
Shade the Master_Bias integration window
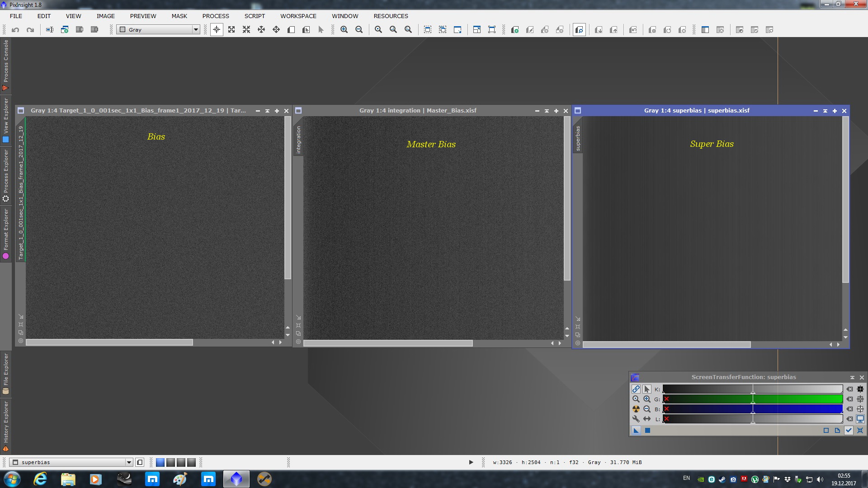click(547, 111)
